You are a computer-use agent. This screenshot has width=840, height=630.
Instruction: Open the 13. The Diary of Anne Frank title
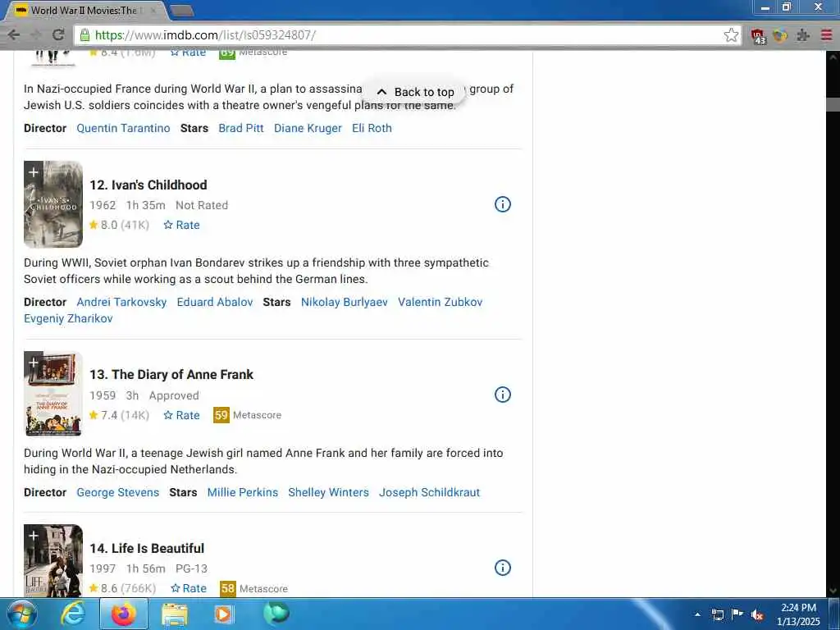point(171,374)
